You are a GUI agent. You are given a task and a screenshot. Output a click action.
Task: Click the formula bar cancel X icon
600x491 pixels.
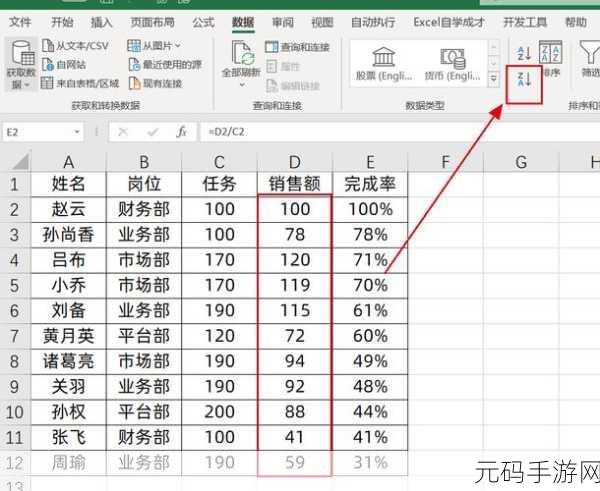tap(123, 132)
